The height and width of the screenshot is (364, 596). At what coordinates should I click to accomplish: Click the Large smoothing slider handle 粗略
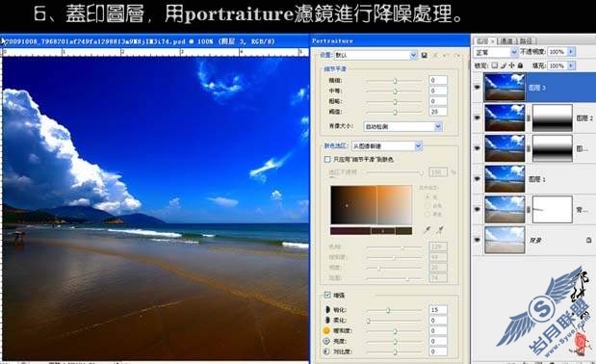tap(395, 102)
